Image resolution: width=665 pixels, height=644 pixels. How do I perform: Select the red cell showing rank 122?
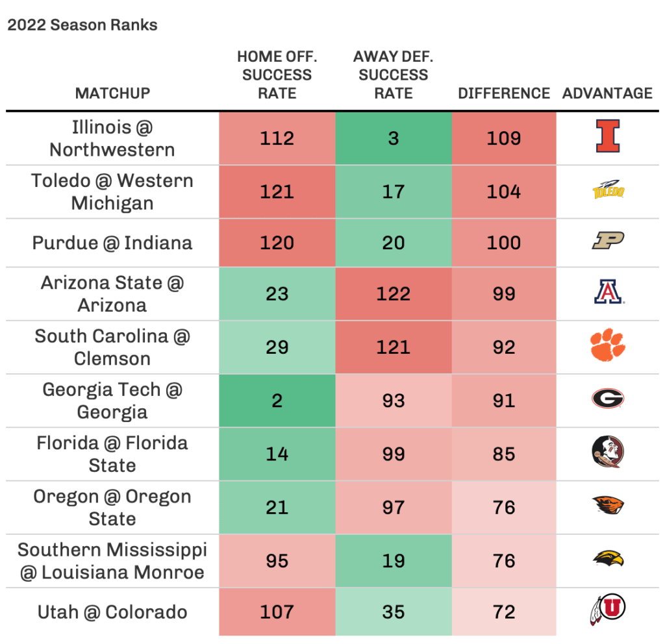pyautogui.click(x=394, y=293)
